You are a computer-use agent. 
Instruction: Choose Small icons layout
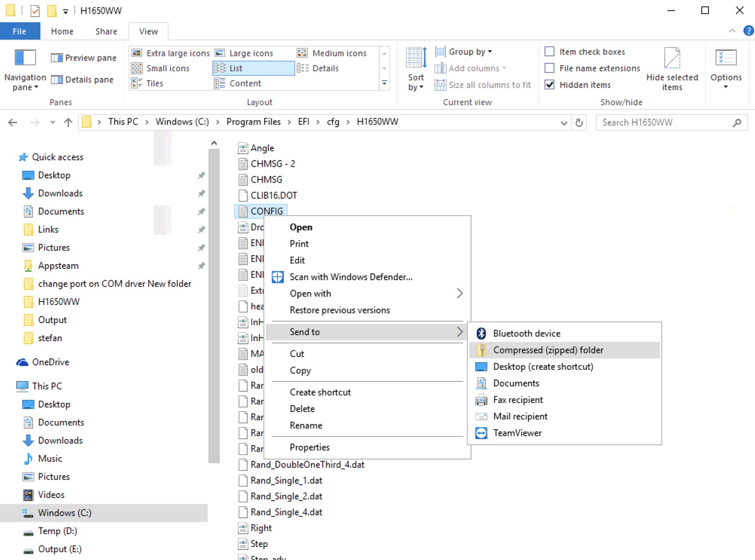(x=161, y=68)
